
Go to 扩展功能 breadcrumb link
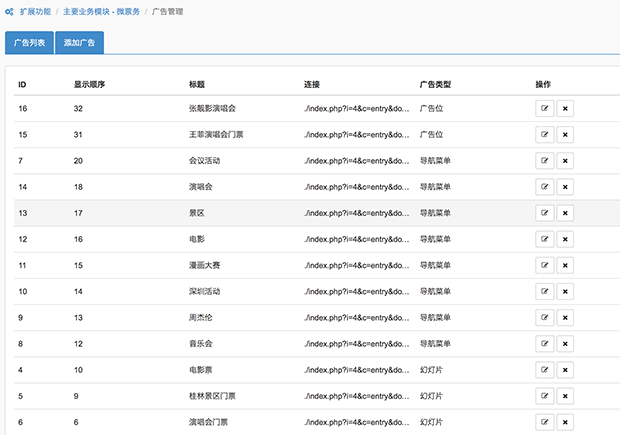(x=36, y=12)
